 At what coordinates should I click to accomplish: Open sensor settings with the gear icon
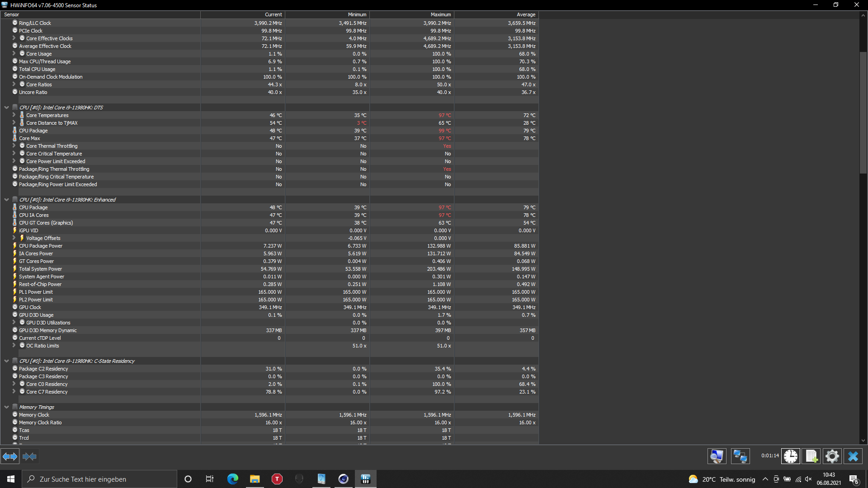[x=832, y=456]
